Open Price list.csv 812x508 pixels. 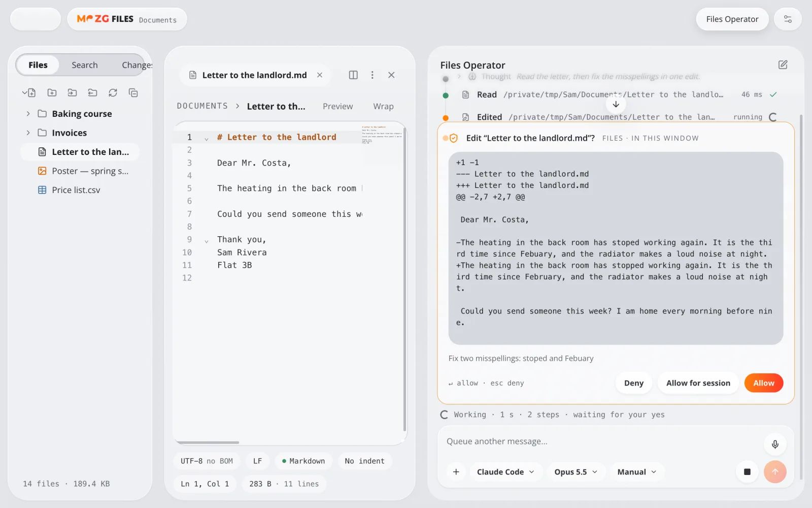point(80,190)
